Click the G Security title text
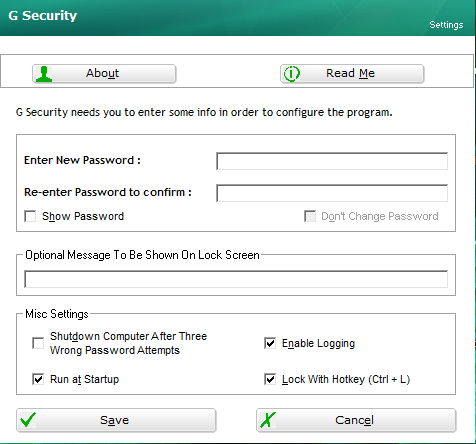This screenshot has width=476, height=444. (x=43, y=15)
